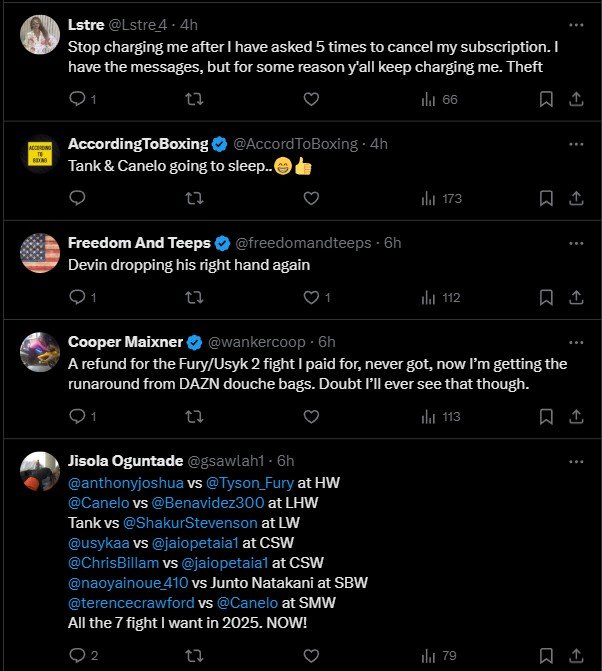Open Freedom And Teeps profile name

[x=139, y=243]
